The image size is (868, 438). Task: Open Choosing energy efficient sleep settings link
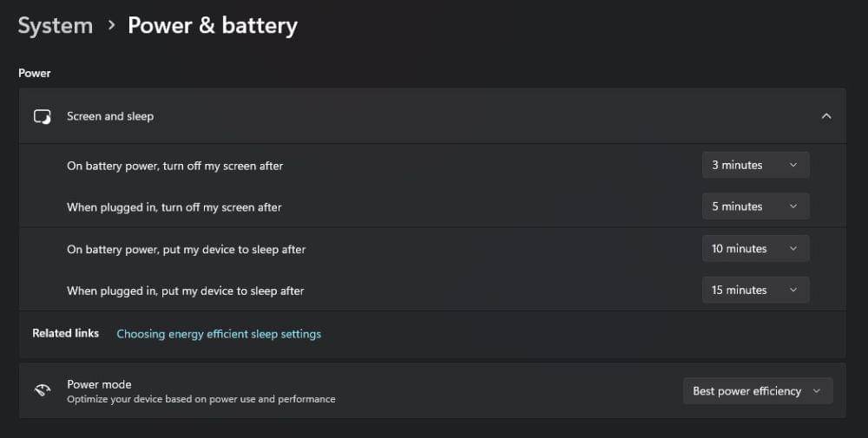[219, 334]
